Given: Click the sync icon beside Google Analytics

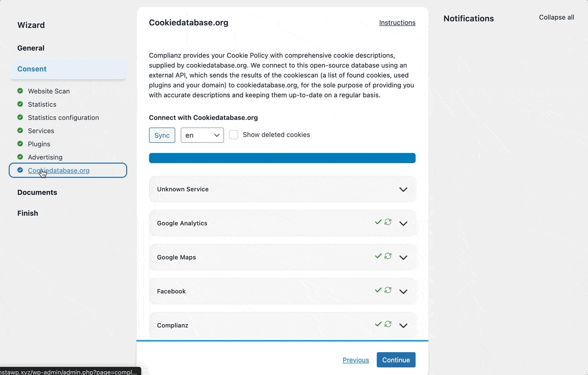Looking at the screenshot, I should (x=388, y=222).
